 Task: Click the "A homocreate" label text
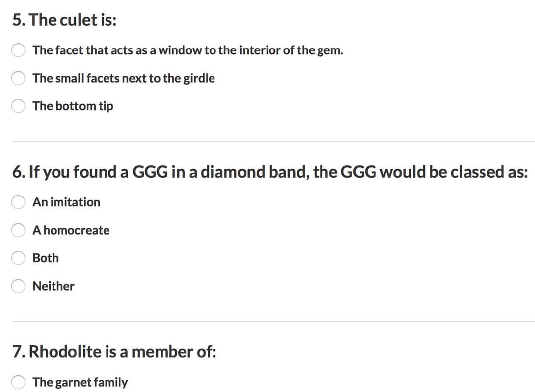click(71, 230)
